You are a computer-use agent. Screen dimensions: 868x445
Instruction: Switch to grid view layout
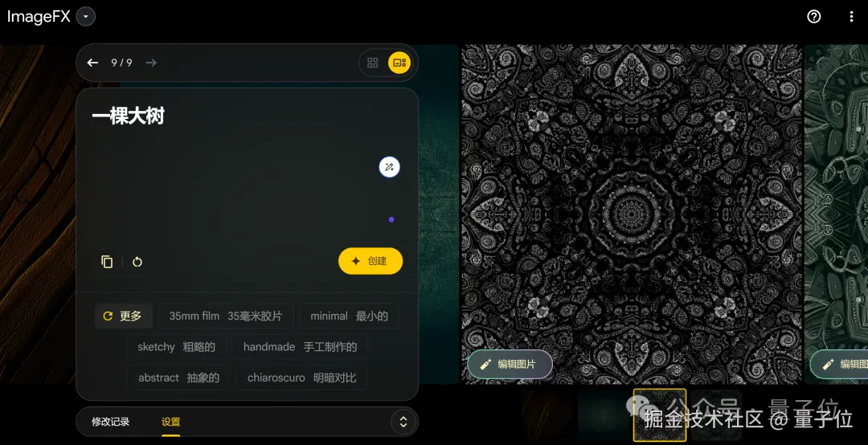point(373,63)
